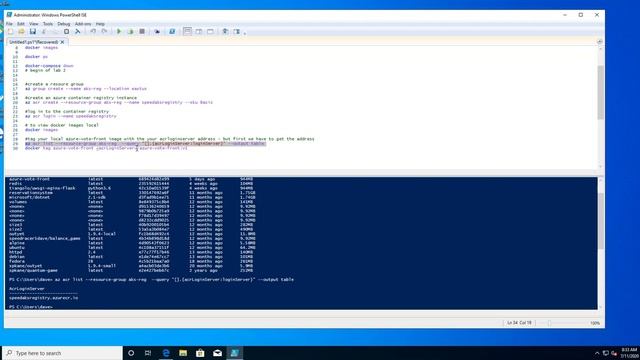Image resolution: width=640 pixels, height=360 pixels.
Task: Click the last console prompt line
Action: coord(31,307)
